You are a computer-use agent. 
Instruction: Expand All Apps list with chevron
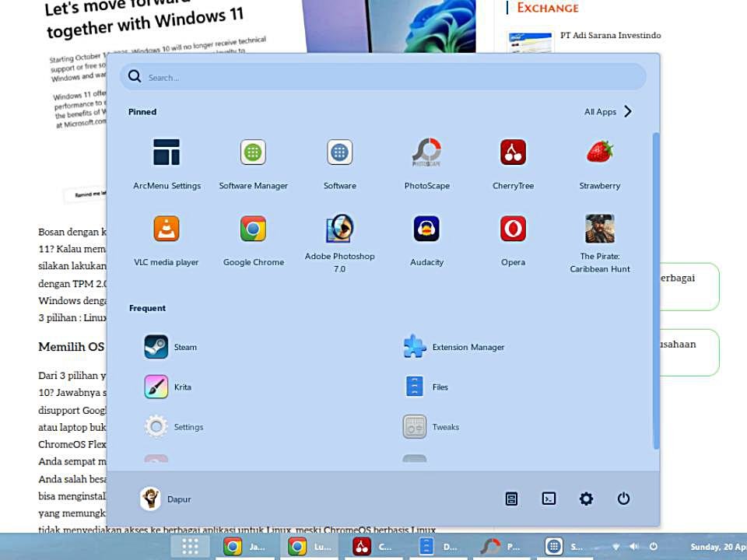click(x=608, y=111)
